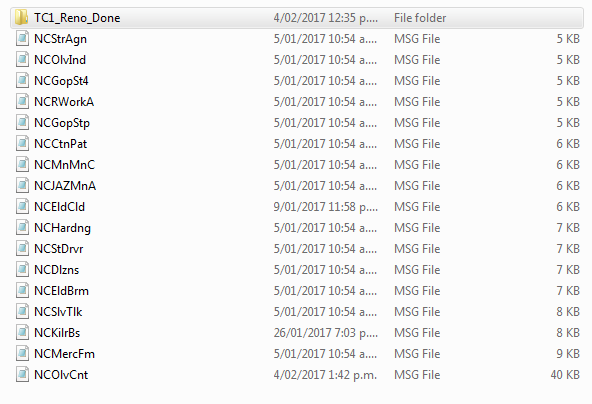Click the NCDlzns file name
592x404 pixels.
coord(57,270)
